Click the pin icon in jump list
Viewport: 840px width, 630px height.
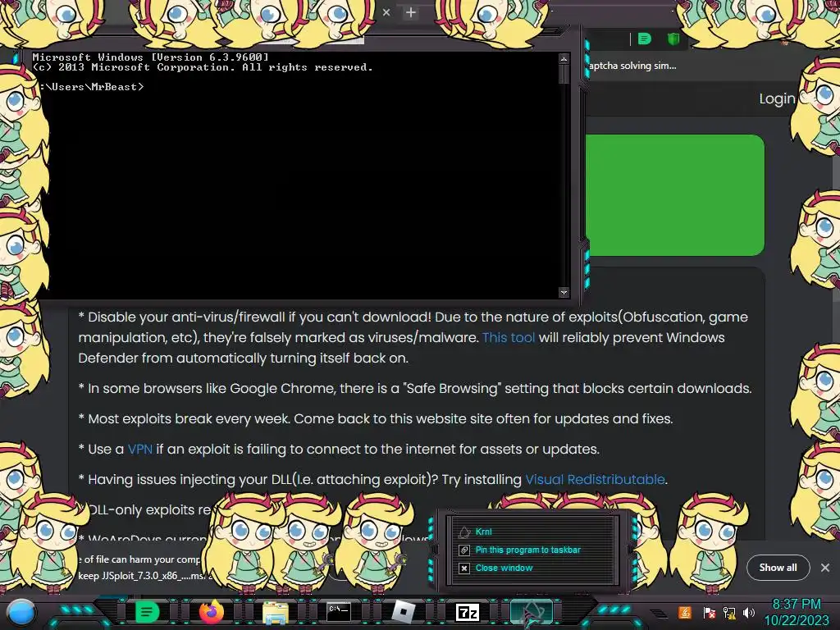click(x=464, y=550)
